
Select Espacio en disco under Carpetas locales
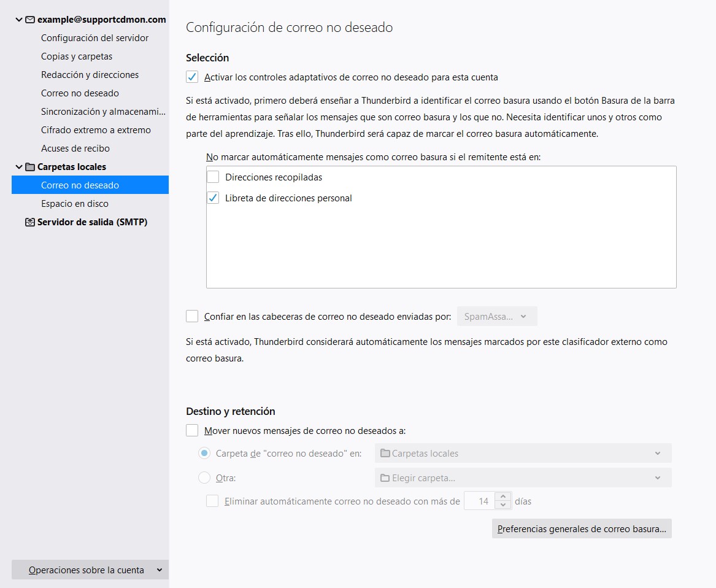point(75,204)
